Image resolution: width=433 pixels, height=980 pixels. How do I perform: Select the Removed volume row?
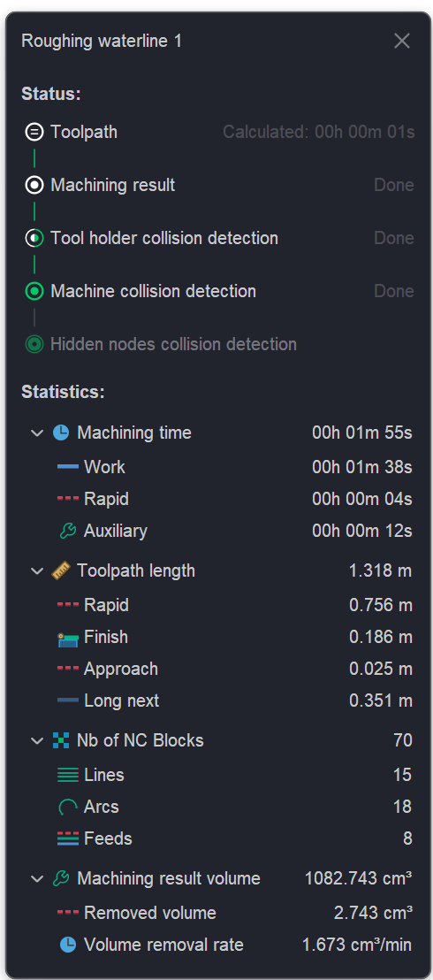coord(235,913)
